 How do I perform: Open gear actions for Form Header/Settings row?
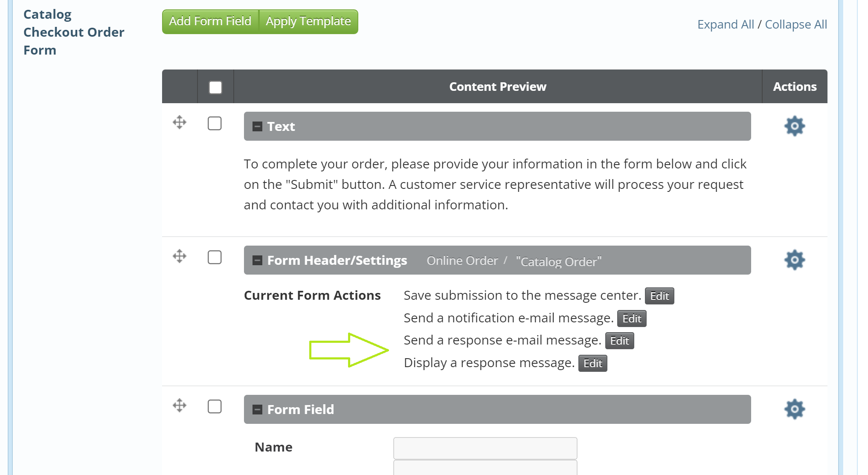(x=794, y=260)
